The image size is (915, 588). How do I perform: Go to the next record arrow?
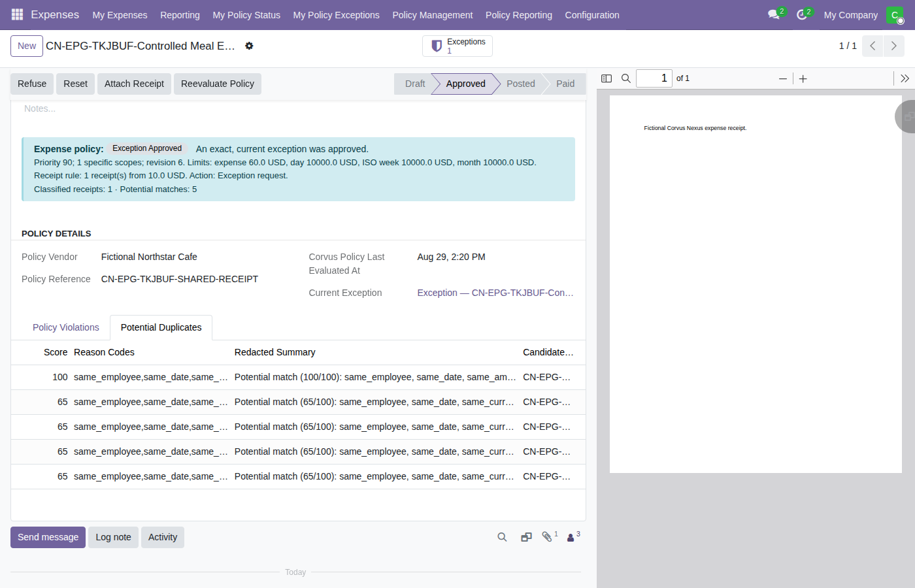click(894, 46)
